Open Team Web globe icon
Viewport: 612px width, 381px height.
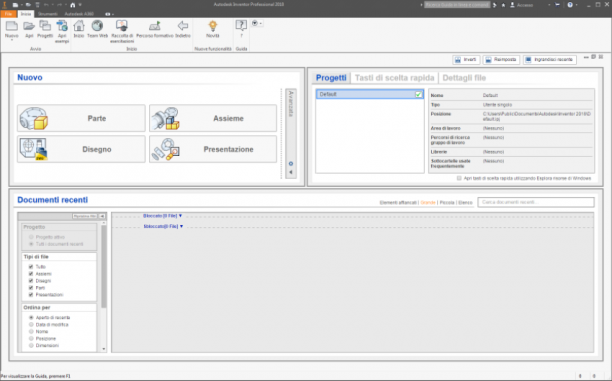click(97, 26)
